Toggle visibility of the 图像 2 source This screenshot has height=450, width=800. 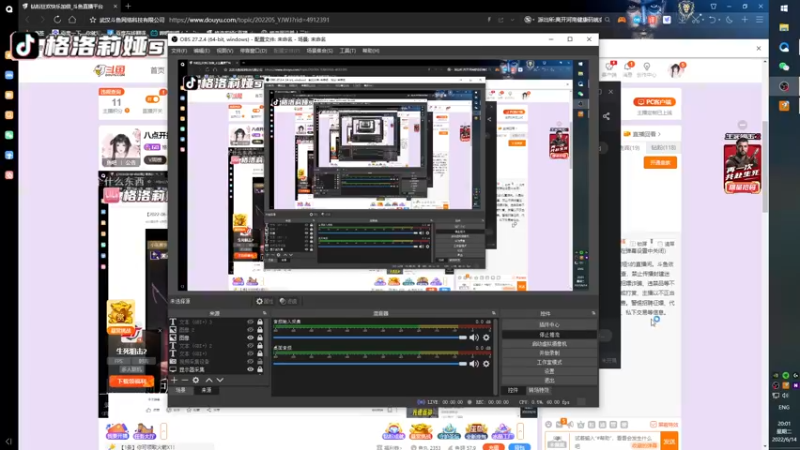pyautogui.click(x=251, y=330)
